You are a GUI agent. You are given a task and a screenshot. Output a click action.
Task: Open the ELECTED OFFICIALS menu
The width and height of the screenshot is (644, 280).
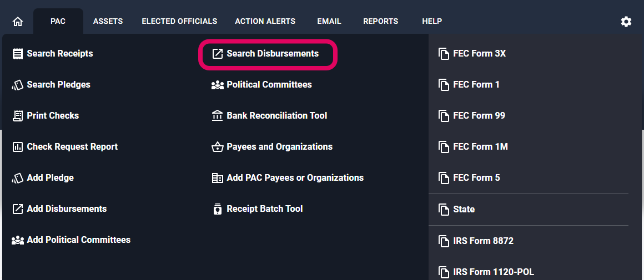(179, 22)
